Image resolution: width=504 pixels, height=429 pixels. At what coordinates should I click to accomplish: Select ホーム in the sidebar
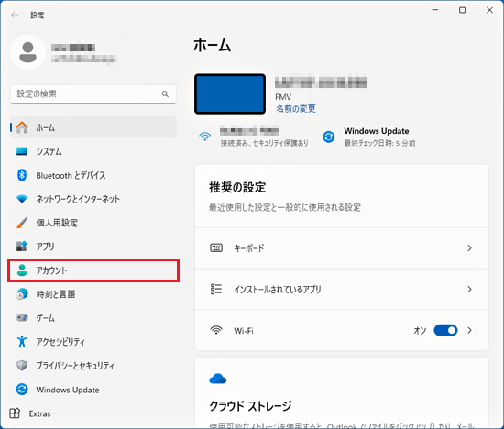(93, 127)
